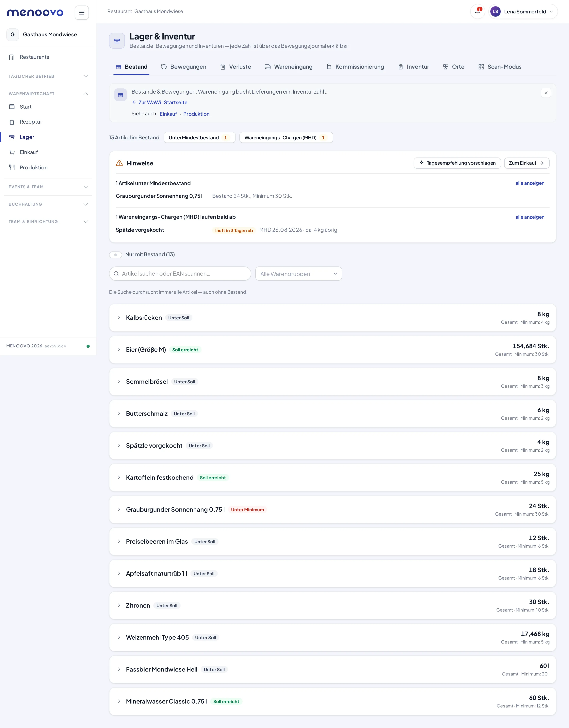Image resolution: width=569 pixels, height=728 pixels.
Task: Switch to the Bewegungen tab
Action: (x=184, y=67)
